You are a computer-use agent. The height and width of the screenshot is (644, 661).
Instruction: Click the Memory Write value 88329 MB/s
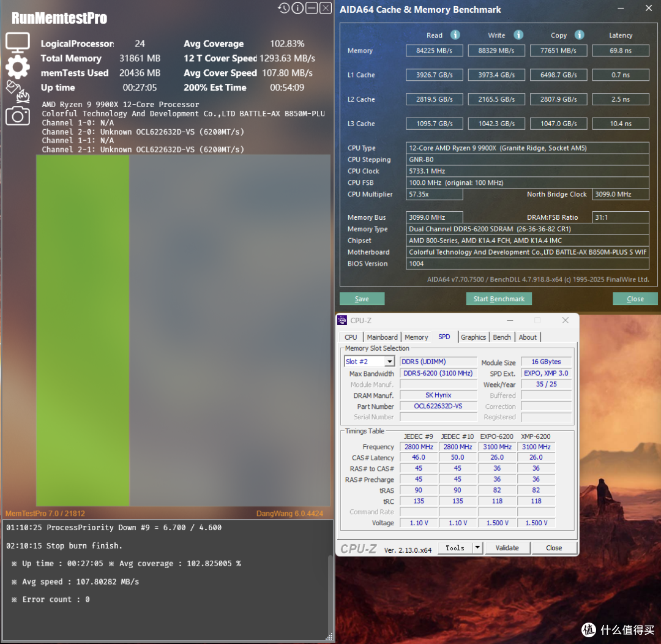(x=496, y=51)
